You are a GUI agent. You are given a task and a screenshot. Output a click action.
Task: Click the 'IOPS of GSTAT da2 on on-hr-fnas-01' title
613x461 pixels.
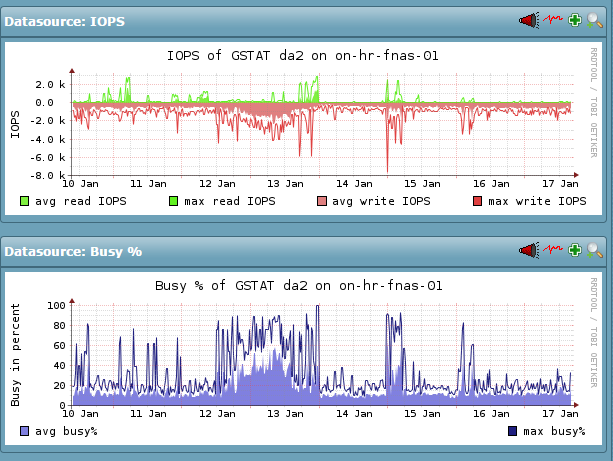point(303,56)
